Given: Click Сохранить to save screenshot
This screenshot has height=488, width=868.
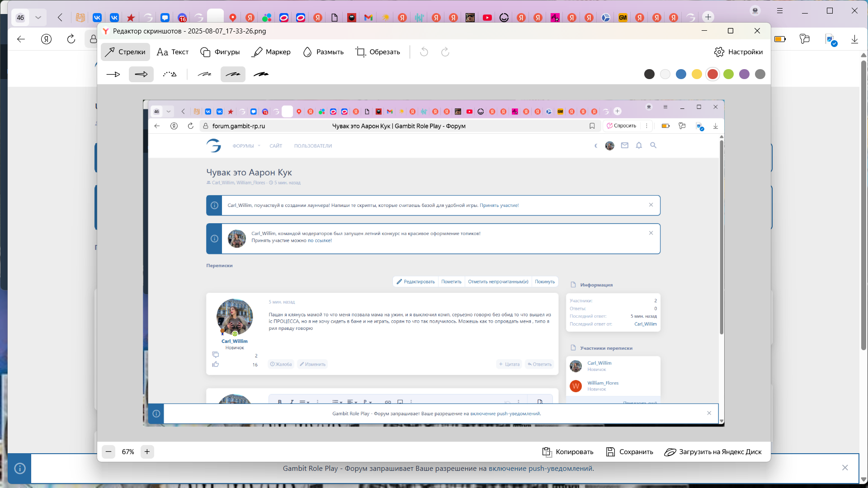Looking at the screenshot, I should tap(629, 452).
